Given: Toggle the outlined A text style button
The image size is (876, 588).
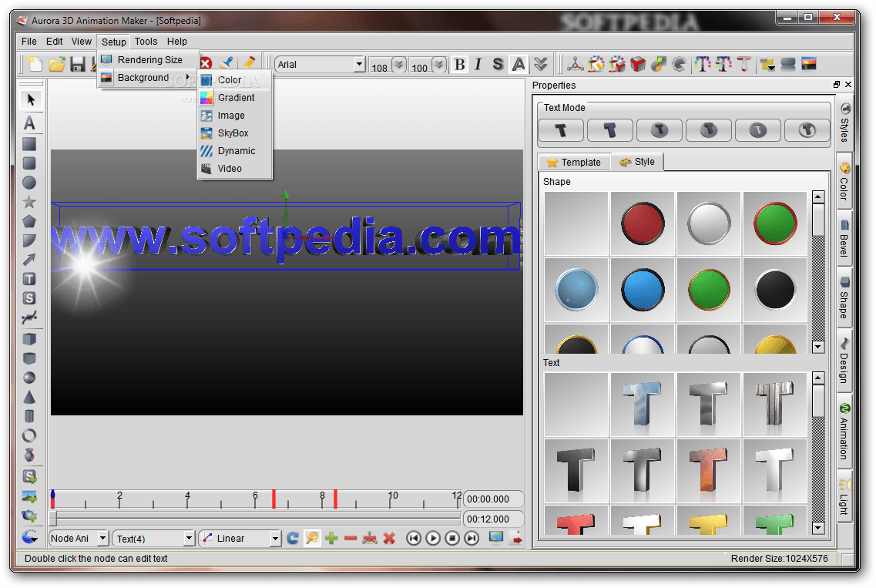Looking at the screenshot, I should point(519,64).
